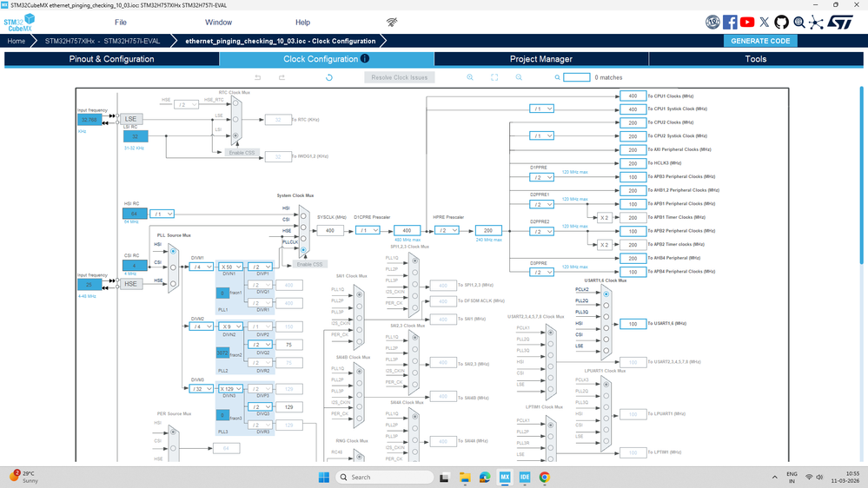The image size is (868, 488).
Task: Click the wireless update icon beside Help
Action: (x=392, y=22)
